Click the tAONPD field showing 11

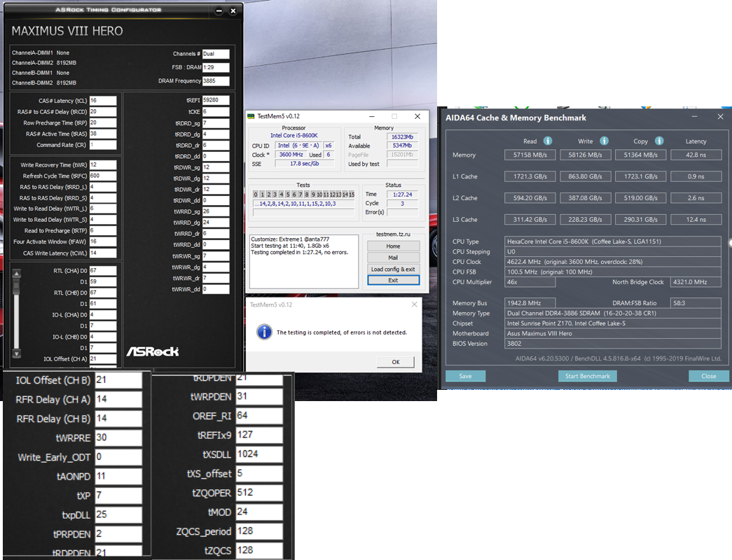click(118, 477)
